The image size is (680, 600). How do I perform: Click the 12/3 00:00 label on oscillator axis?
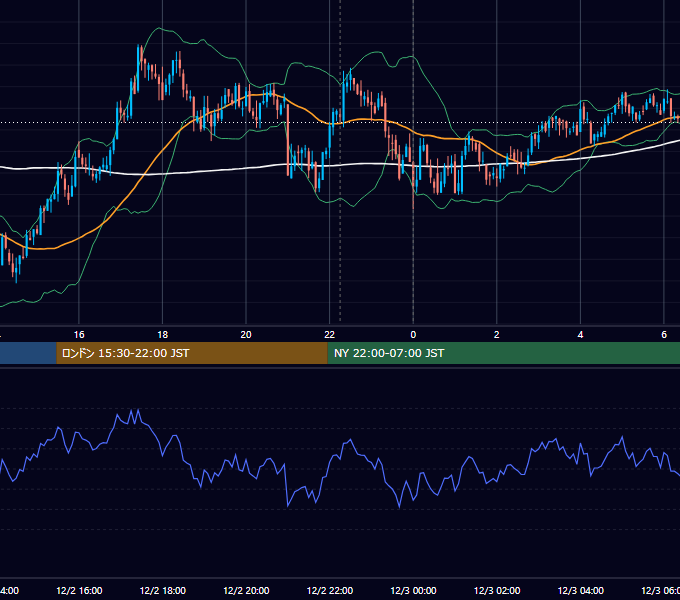pyautogui.click(x=413, y=591)
